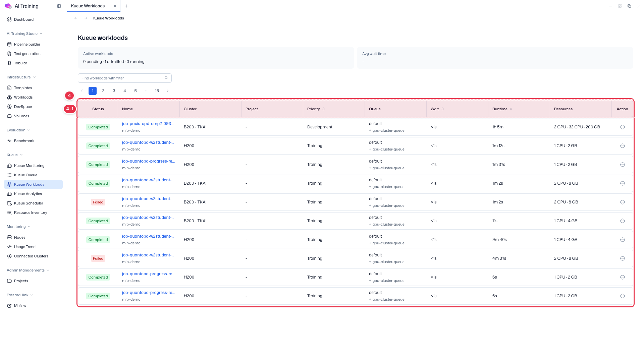Image resolution: width=644 pixels, height=362 pixels.
Task: Open Usage Trend in the sidebar
Action: click(x=33, y=247)
